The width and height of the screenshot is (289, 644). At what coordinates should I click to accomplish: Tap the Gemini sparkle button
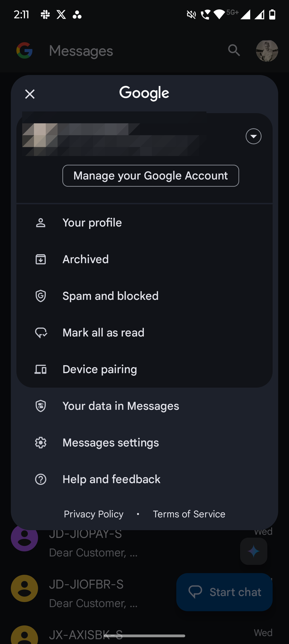point(253,551)
